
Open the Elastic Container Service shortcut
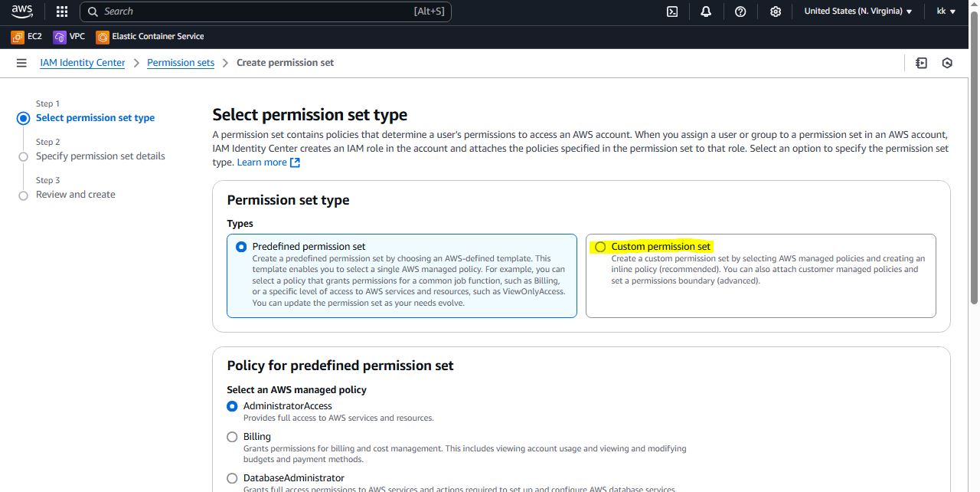[150, 36]
